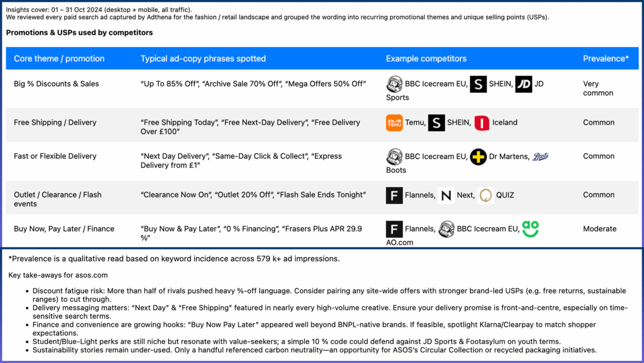
Task: Click the AO.com green smiley logo
Action: point(530,229)
